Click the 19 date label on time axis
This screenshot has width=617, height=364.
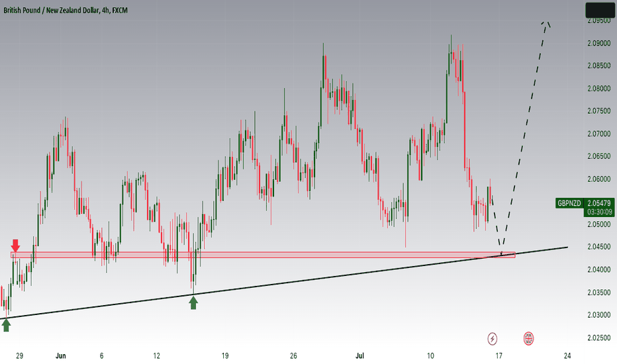tap(225, 356)
